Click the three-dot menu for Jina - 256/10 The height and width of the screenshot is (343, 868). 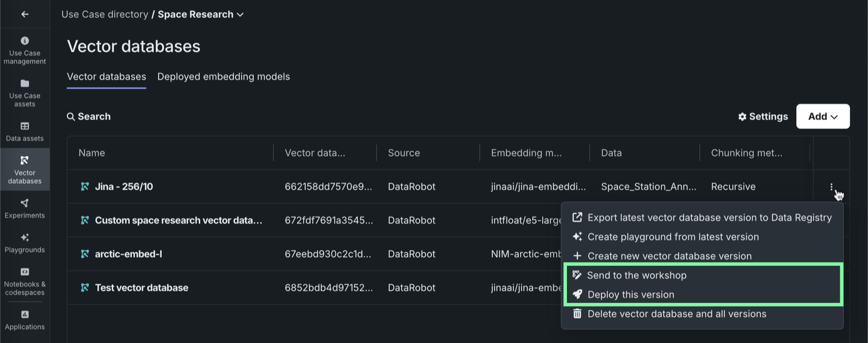831,187
